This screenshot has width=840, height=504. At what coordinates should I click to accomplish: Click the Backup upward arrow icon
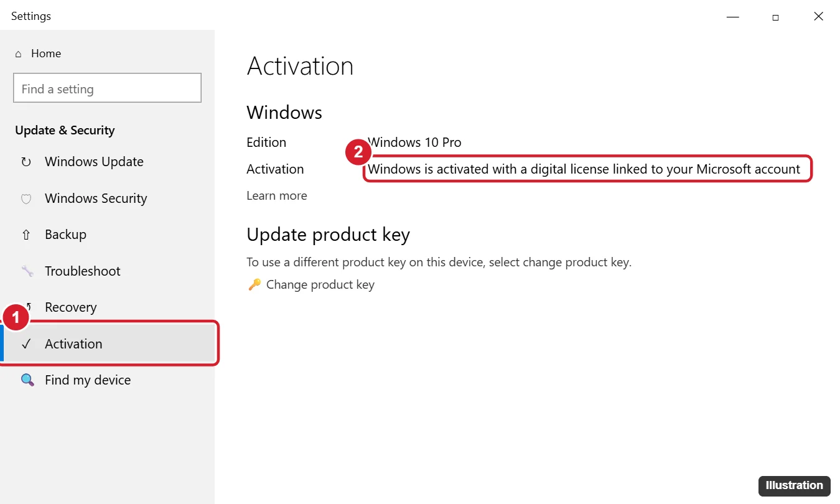(26, 235)
